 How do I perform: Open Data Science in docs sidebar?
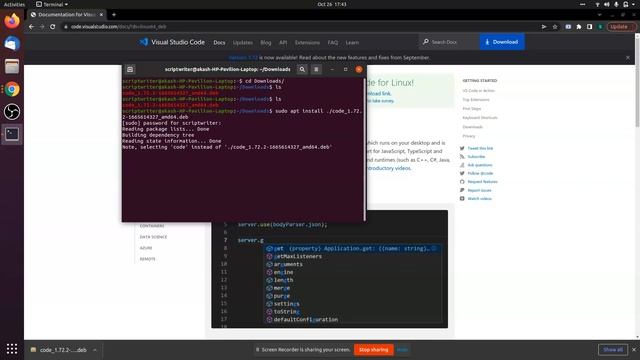153,237
